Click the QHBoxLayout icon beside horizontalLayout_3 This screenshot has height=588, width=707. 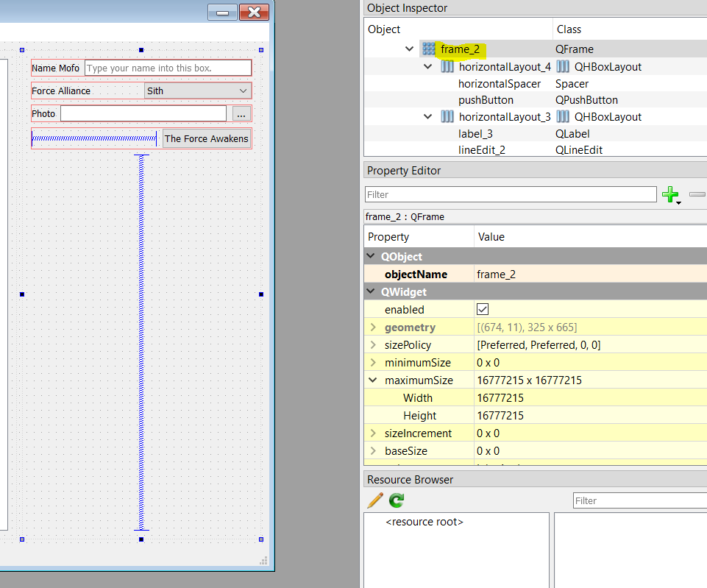click(447, 116)
